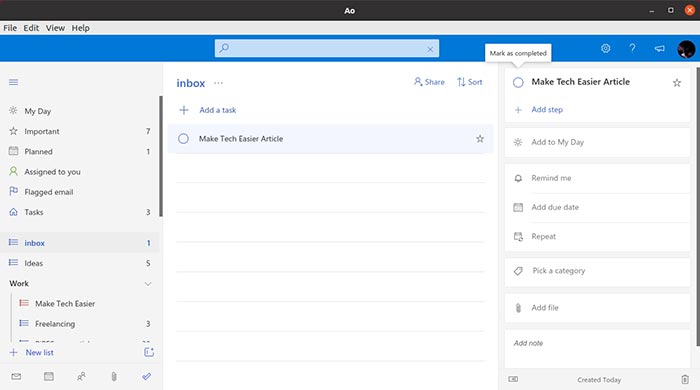Open the megaphone what's new icon

(x=659, y=48)
